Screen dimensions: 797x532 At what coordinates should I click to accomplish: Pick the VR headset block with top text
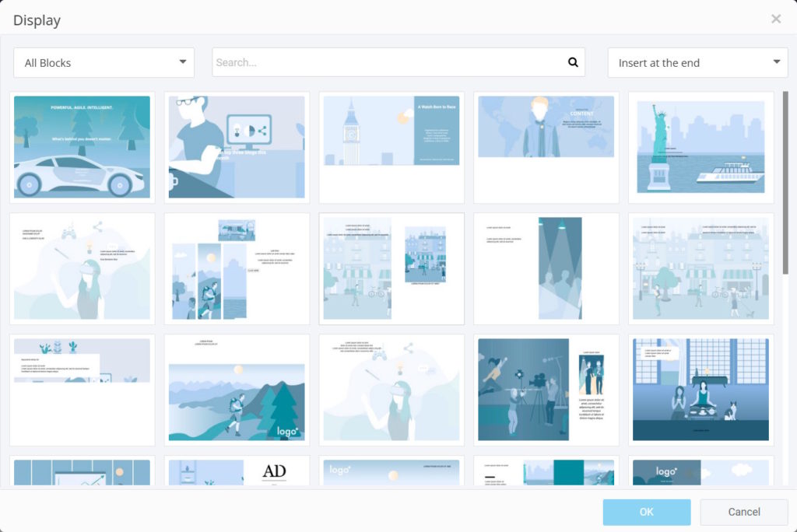pos(391,390)
